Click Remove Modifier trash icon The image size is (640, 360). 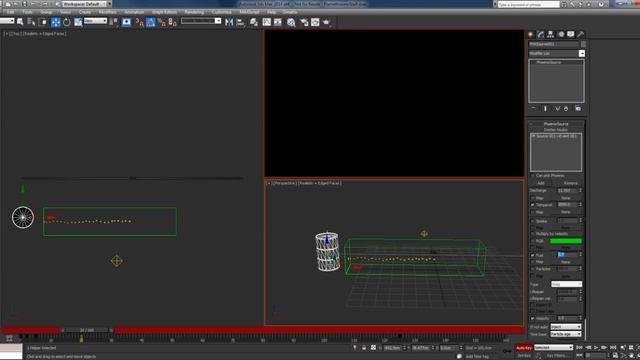tap(566, 108)
